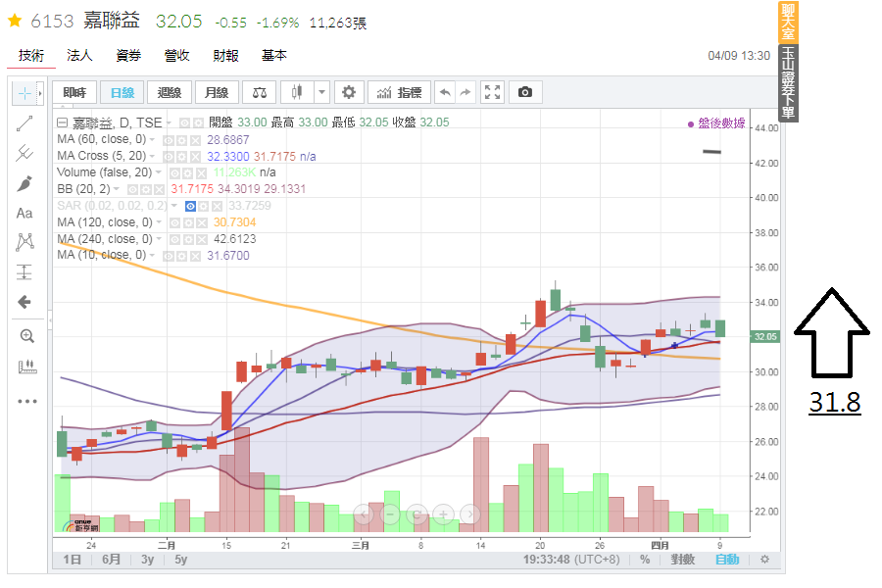Viewport: 882px width, 588px height.
Task: Open the 法人 institutional tab
Action: coord(79,55)
